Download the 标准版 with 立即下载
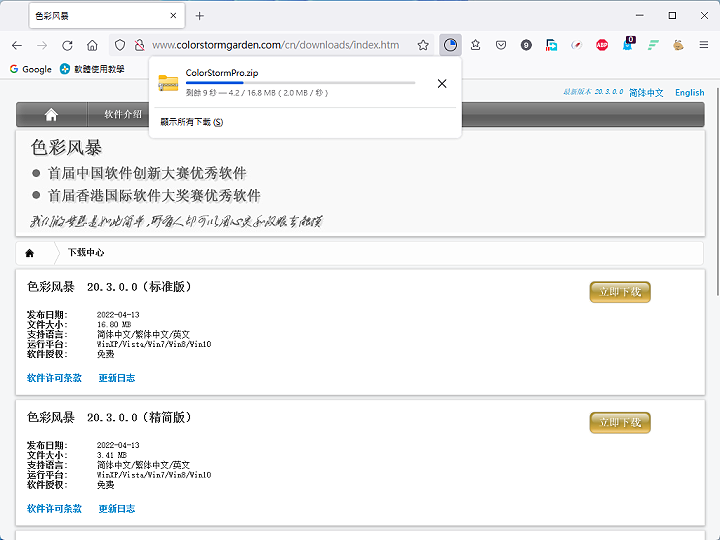The height and width of the screenshot is (540, 720). (x=620, y=292)
